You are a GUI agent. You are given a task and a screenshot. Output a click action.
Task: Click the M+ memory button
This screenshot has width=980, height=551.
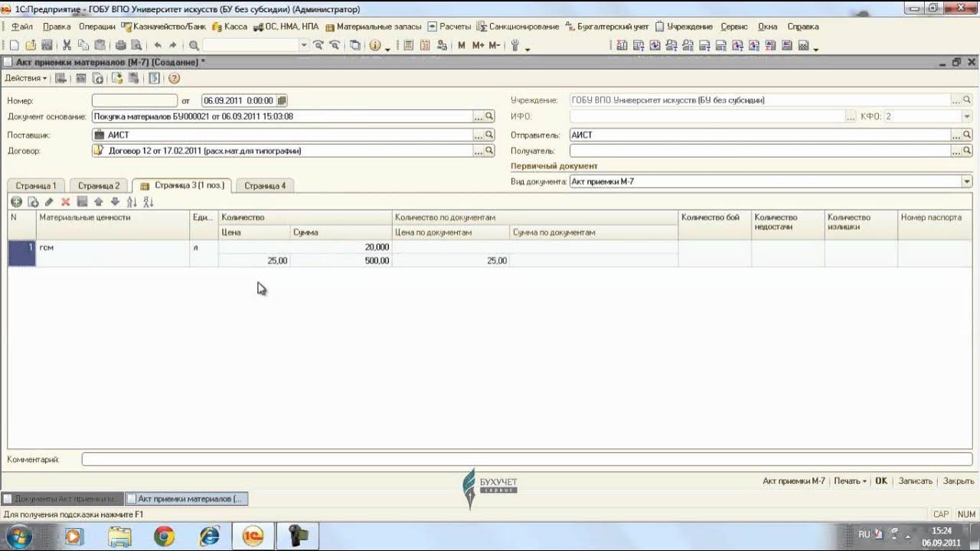[x=478, y=46]
